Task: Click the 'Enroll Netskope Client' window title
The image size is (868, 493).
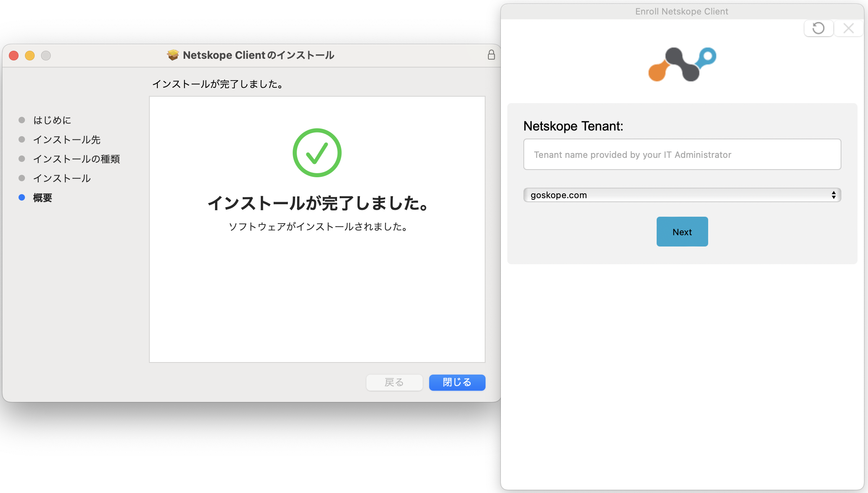Action: click(x=682, y=11)
